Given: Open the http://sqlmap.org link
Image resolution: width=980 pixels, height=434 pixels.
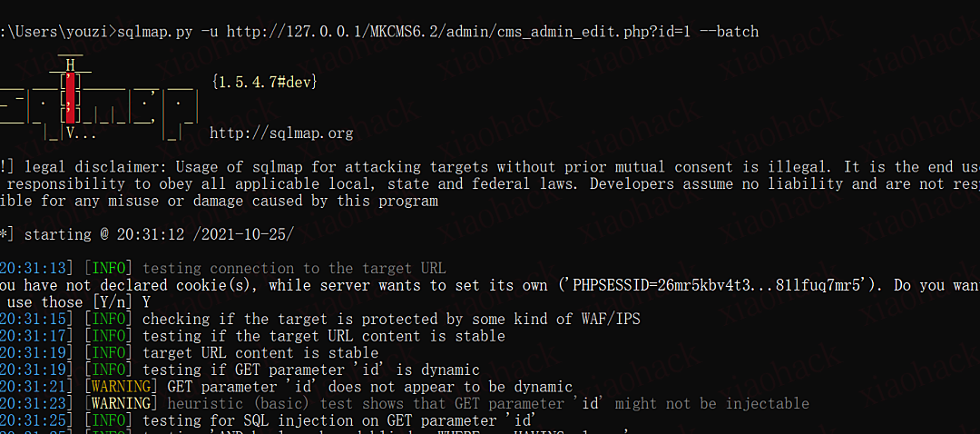Looking at the screenshot, I should (x=281, y=133).
